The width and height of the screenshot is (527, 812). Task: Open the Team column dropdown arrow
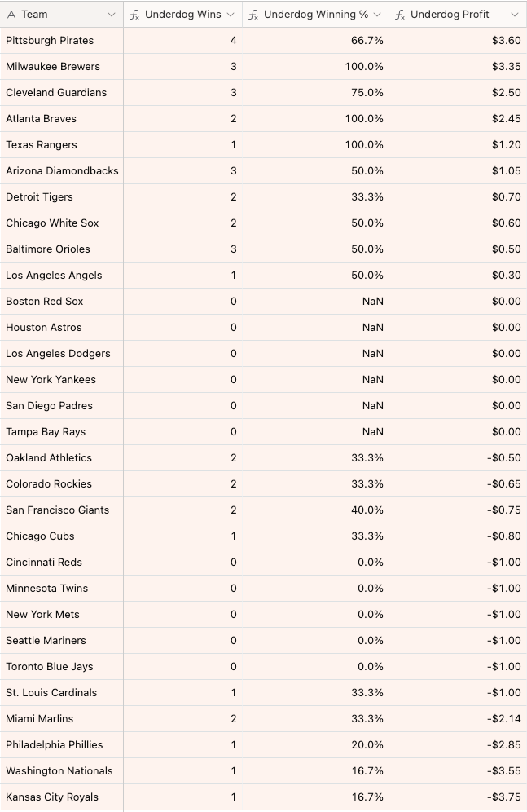coord(111,15)
